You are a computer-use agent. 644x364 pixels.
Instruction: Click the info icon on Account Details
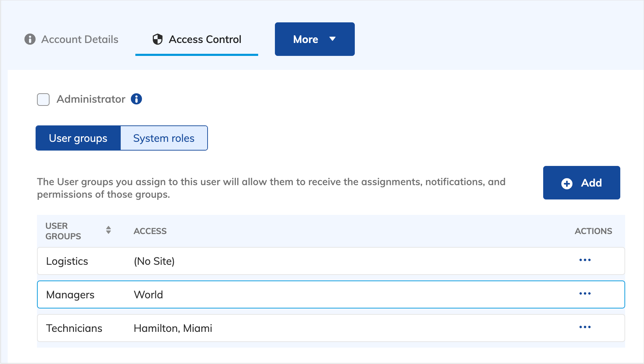[x=30, y=39]
